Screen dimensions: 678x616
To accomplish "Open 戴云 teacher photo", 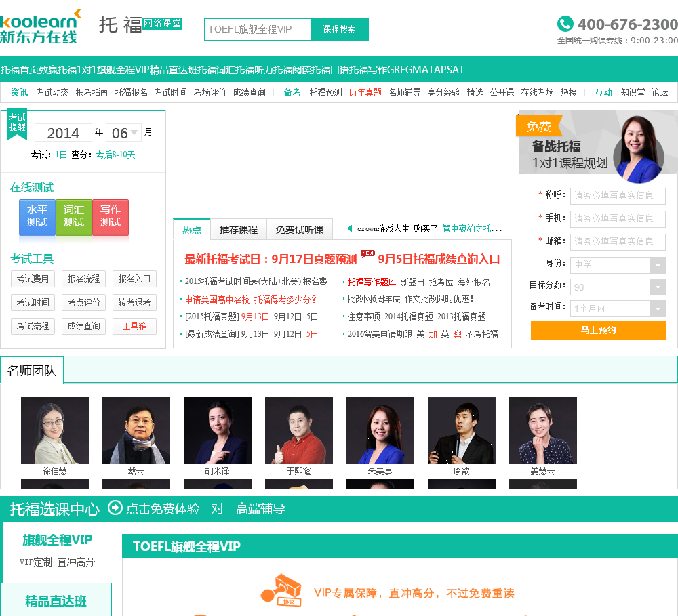I will click(136, 430).
